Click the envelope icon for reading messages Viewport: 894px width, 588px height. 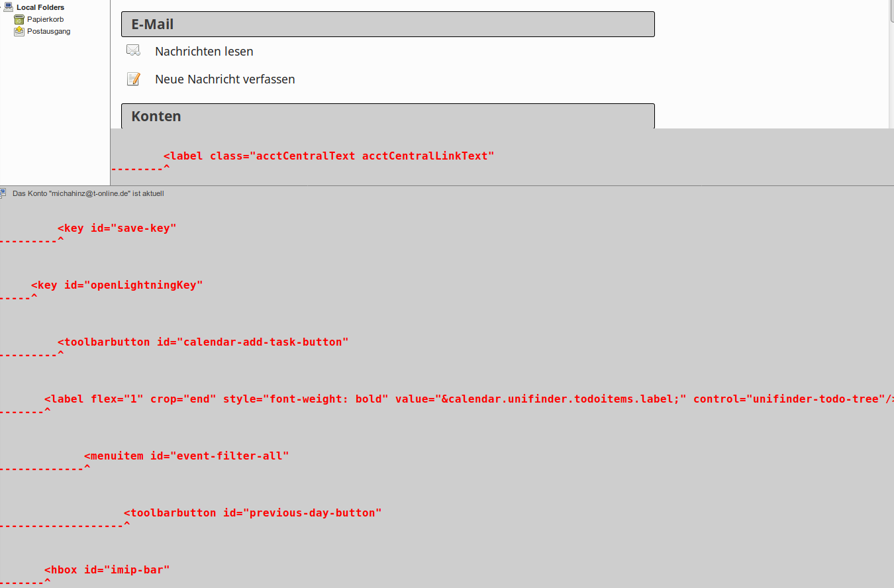tap(133, 50)
